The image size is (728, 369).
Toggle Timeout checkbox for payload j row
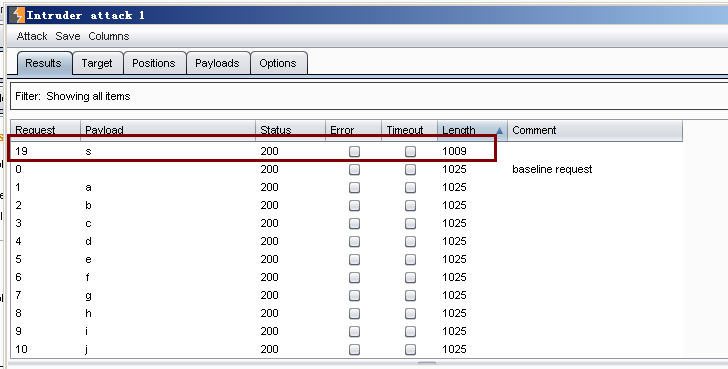point(410,350)
